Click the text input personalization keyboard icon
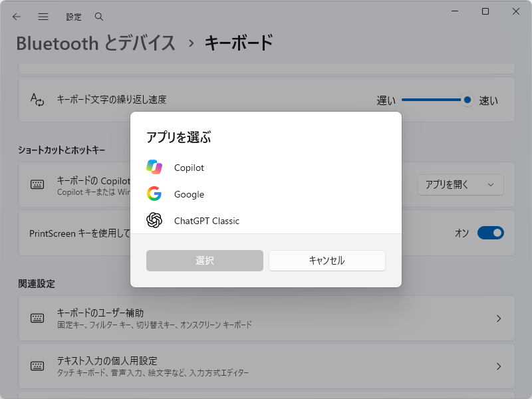Screen dimensions: 532x399 coord(37,366)
